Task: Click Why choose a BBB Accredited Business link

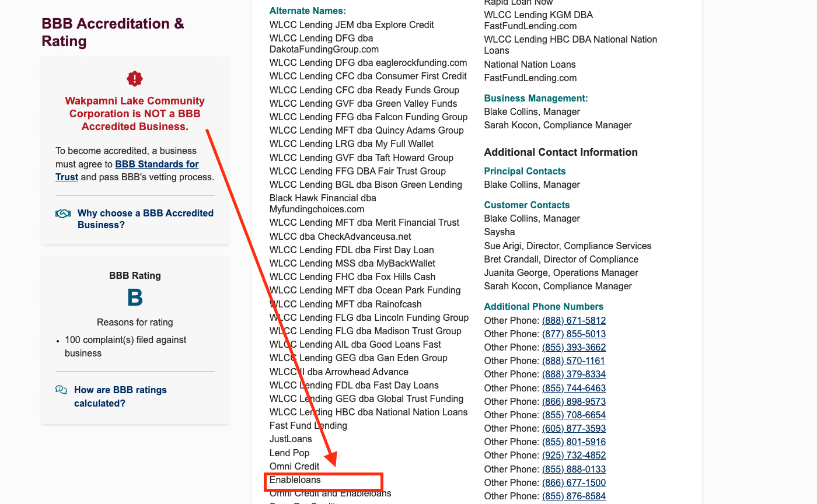Action: click(x=145, y=219)
